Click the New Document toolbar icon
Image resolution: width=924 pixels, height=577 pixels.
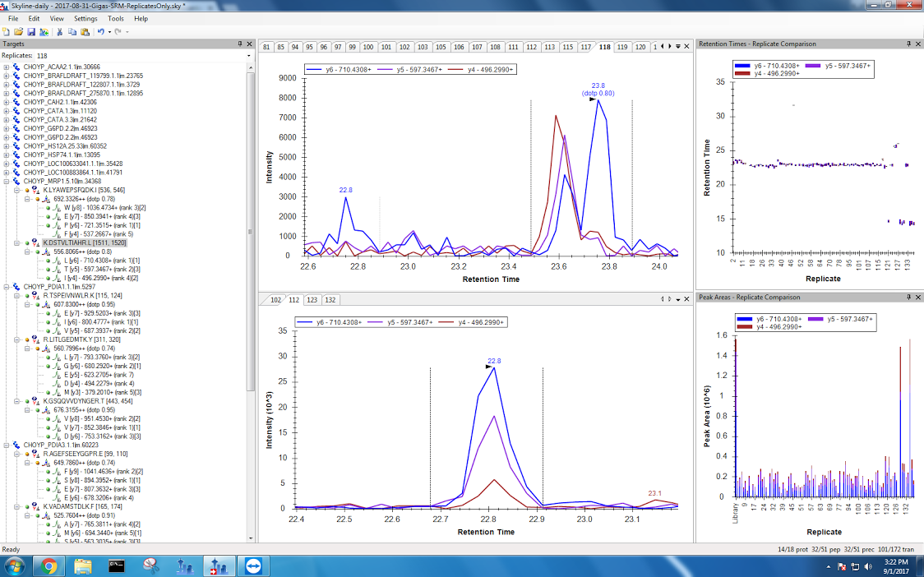pyautogui.click(x=7, y=31)
